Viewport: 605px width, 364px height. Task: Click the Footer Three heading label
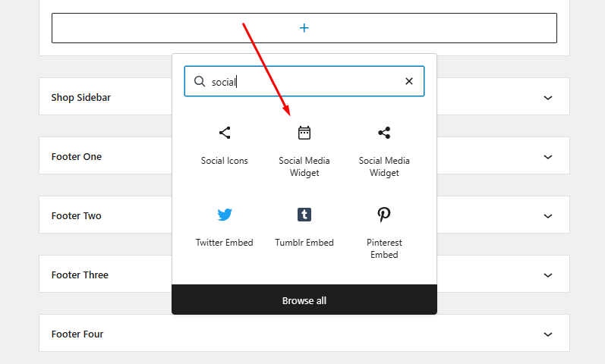[x=80, y=275]
